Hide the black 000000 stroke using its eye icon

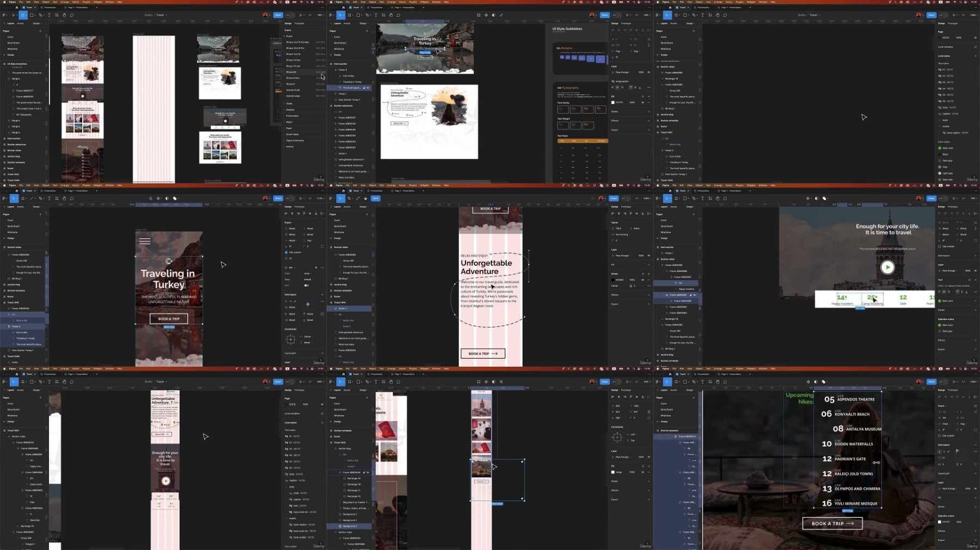[642, 280]
